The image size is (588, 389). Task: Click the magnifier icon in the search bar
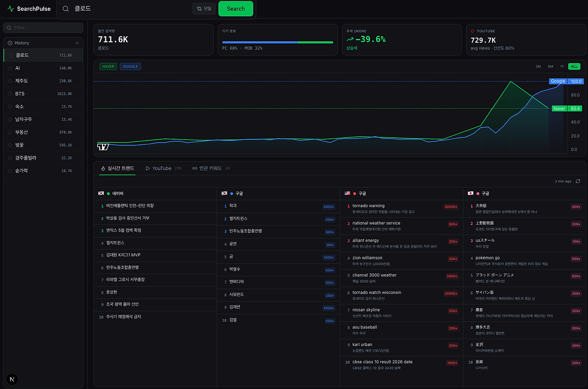pos(66,9)
